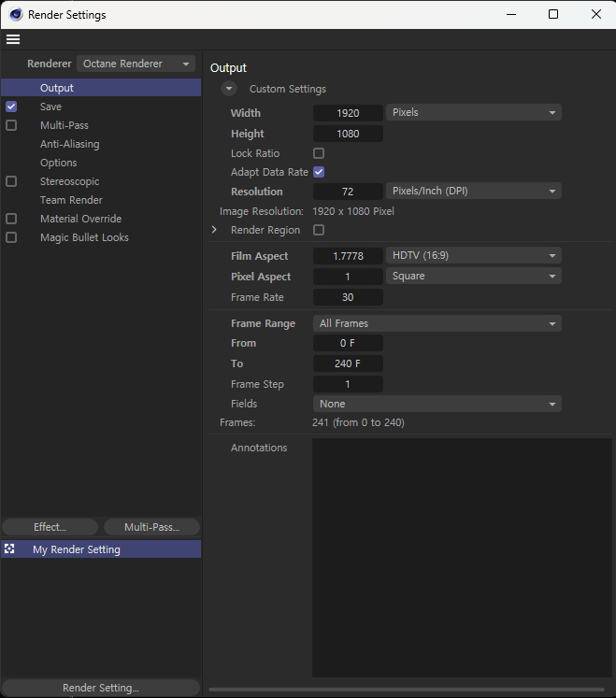Open the Anti-Aliasing settings page
This screenshot has height=698, width=616.
click(70, 144)
